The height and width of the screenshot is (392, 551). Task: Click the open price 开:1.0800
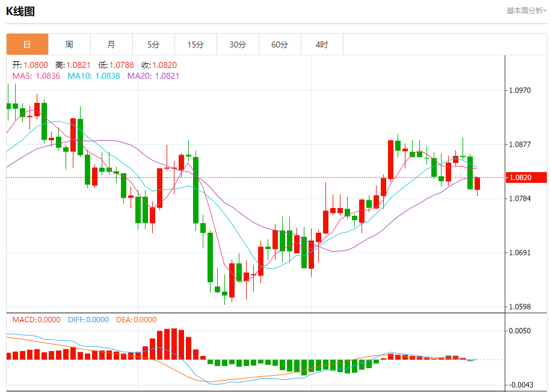[30, 65]
